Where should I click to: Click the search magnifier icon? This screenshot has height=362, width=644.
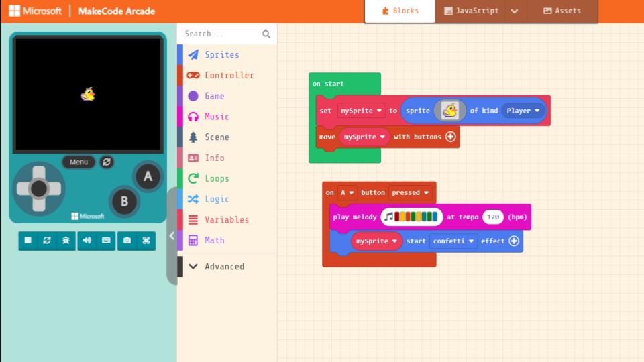[266, 34]
